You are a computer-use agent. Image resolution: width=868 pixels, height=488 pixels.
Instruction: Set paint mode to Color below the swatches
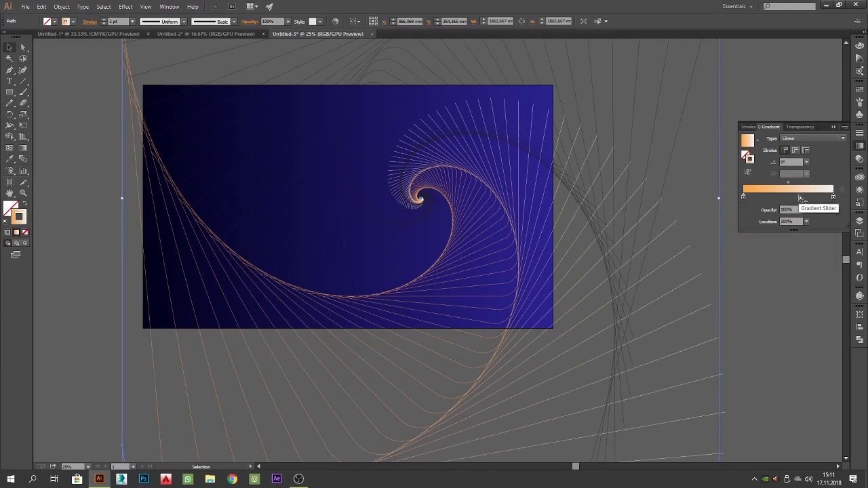[8, 232]
